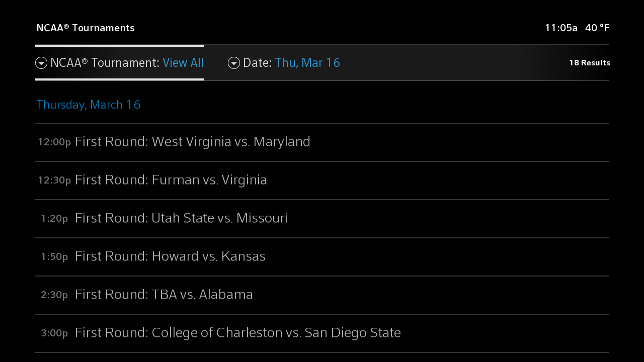
Task: Click the 40 °F weather indicator
Action: click(597, 28)
